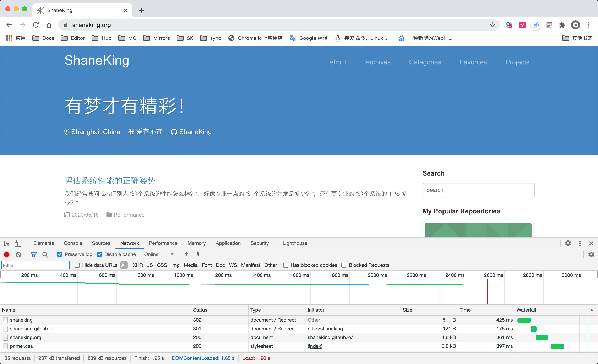The image size is (598, 364).
Task: Open the 其他书签 bookmarks folder
Action: (x=577, y=38)
